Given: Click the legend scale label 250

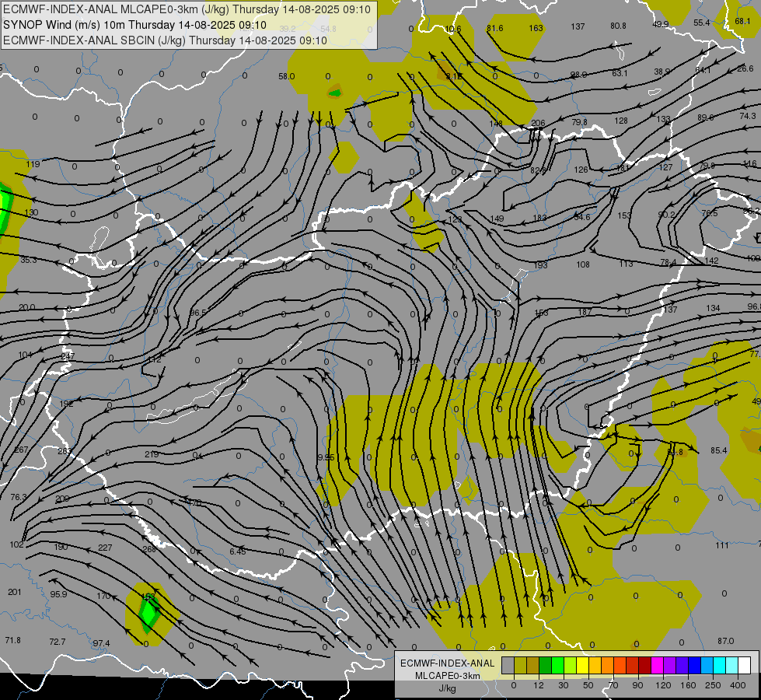Looking at the screenshot, I should point(713,685).
